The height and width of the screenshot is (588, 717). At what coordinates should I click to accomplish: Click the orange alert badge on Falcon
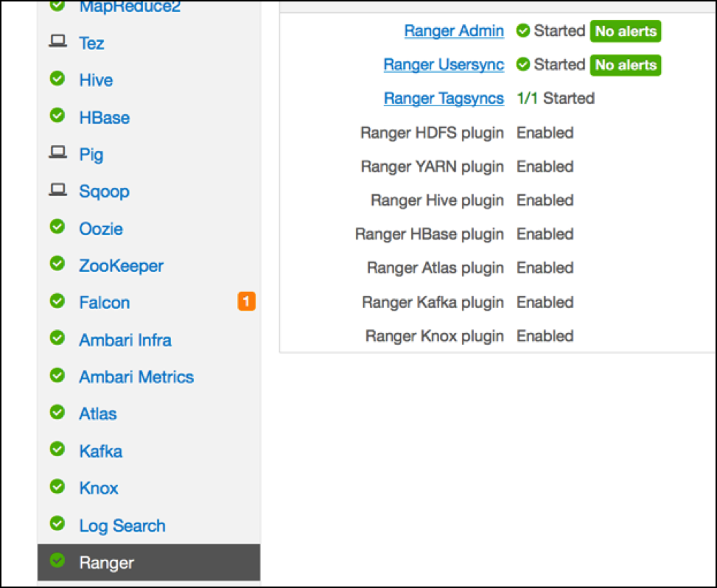(x=246, y=301)
